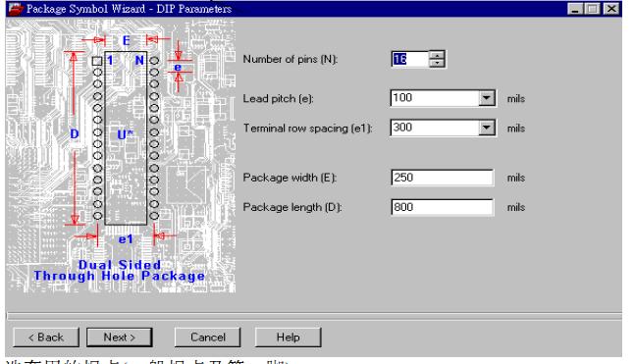Click the Number of pins (N) field
This screenshot has height=364, width=634.
point(409,59)
